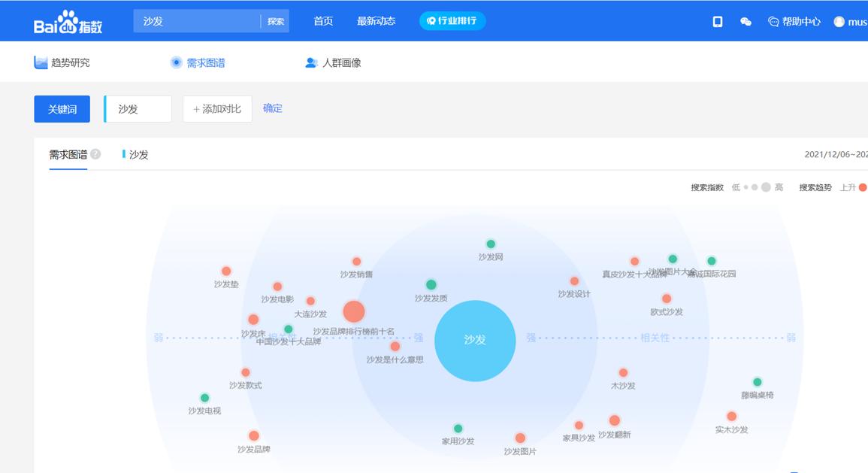Click the 沙发电影 node dot
Image resolution: width=868 pixels, height=473 pixels.
[x=277, y=287]
